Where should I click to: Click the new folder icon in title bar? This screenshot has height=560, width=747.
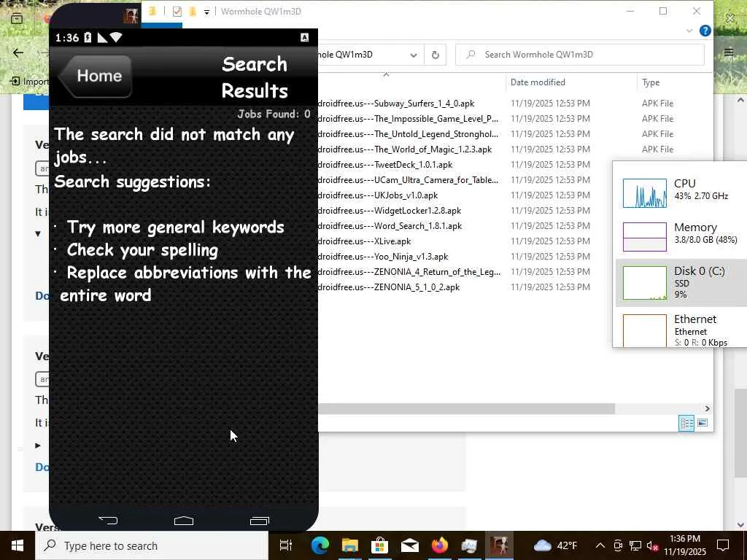(x=193, y=12)
